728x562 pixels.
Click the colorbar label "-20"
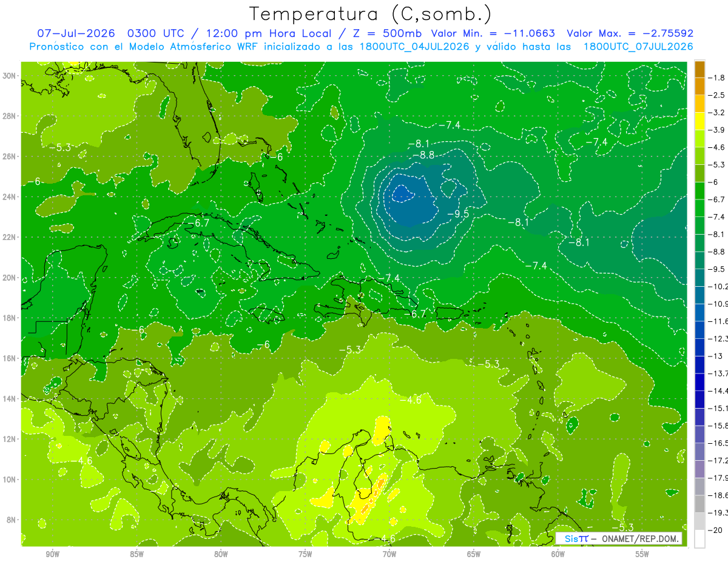tap(715, 530)
